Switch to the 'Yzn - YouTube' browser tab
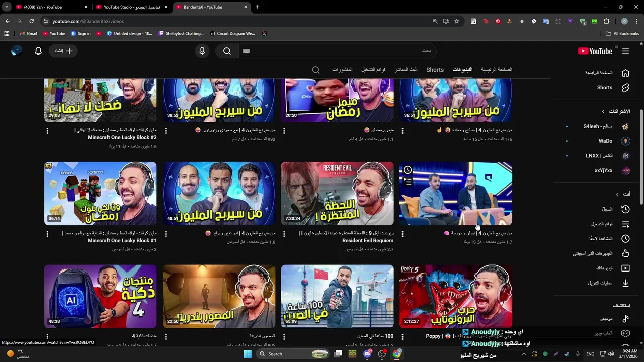 click(x=51, y=7)
